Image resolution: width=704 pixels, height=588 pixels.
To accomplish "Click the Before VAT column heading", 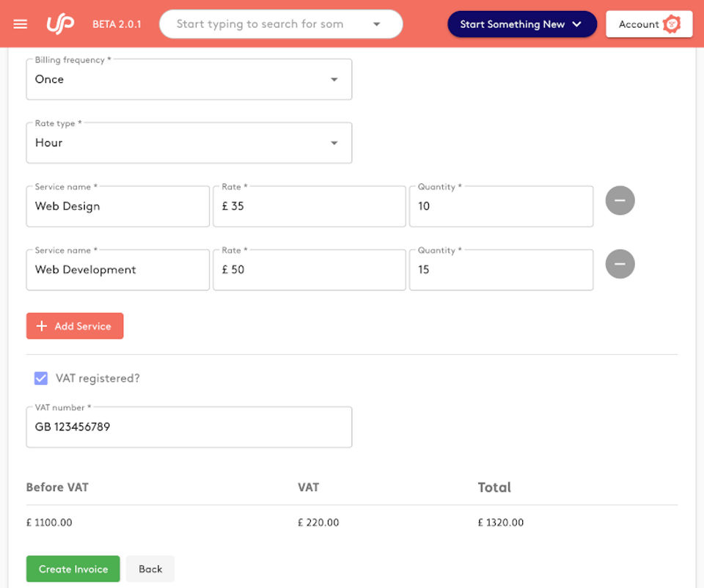I will tap(57, 488).
